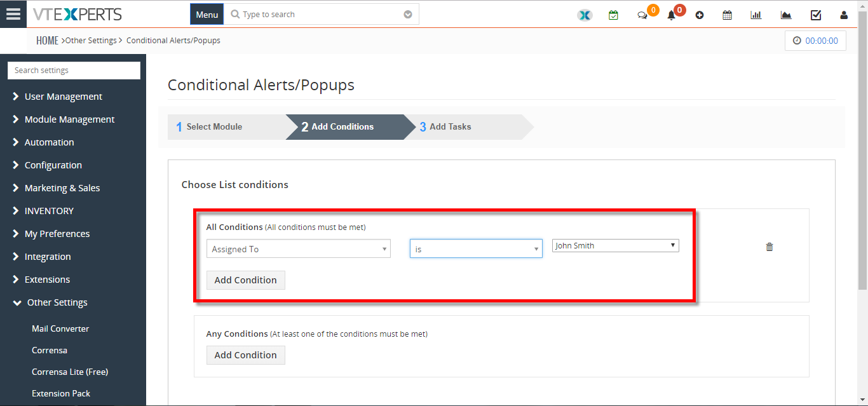
Task: Open the 'is' operator dropdown
Action: tap(476, 248)
